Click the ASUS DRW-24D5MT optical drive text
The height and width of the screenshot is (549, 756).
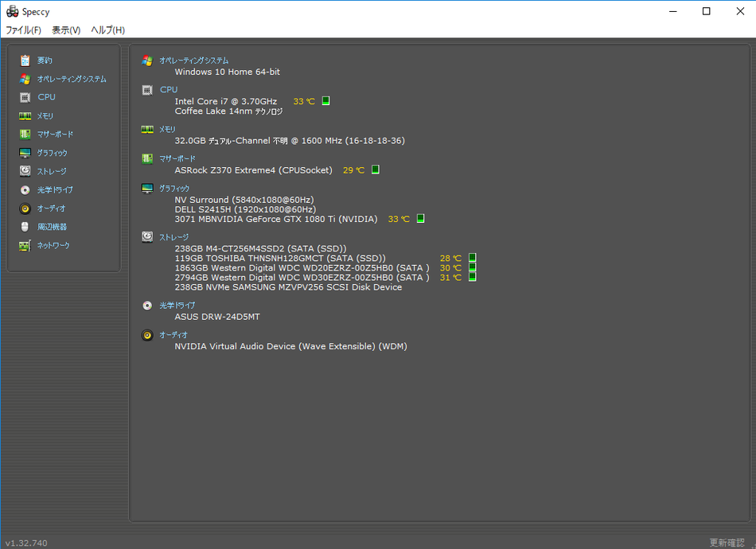tap(217, 317)
